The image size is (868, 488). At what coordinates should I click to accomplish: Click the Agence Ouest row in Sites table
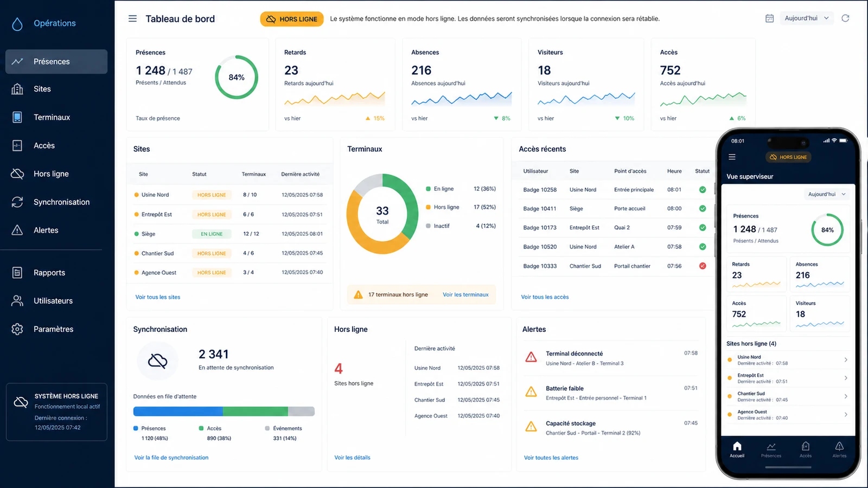tap(229, 273)
